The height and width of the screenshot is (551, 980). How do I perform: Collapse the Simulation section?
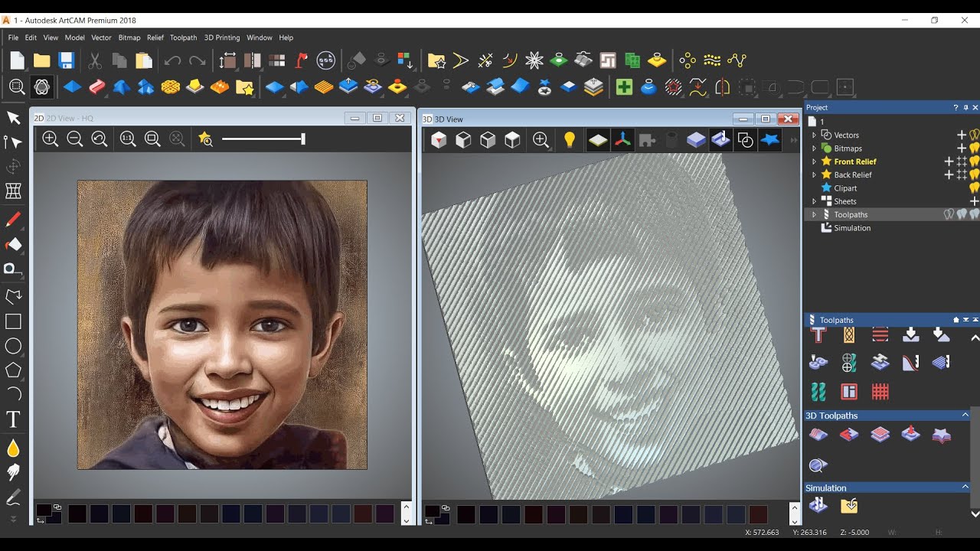pos(965,487)
